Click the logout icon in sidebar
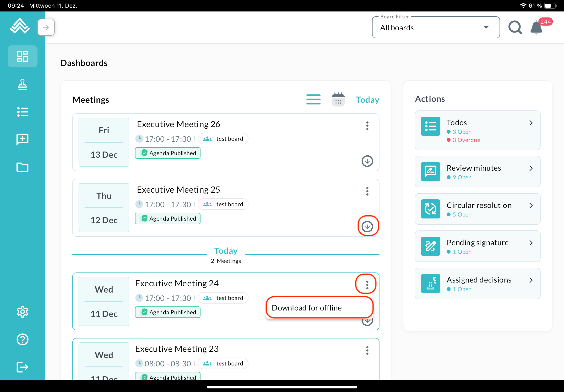Image resolution: width=564 pixels, height=392 pixels. [x=22, y=367]
